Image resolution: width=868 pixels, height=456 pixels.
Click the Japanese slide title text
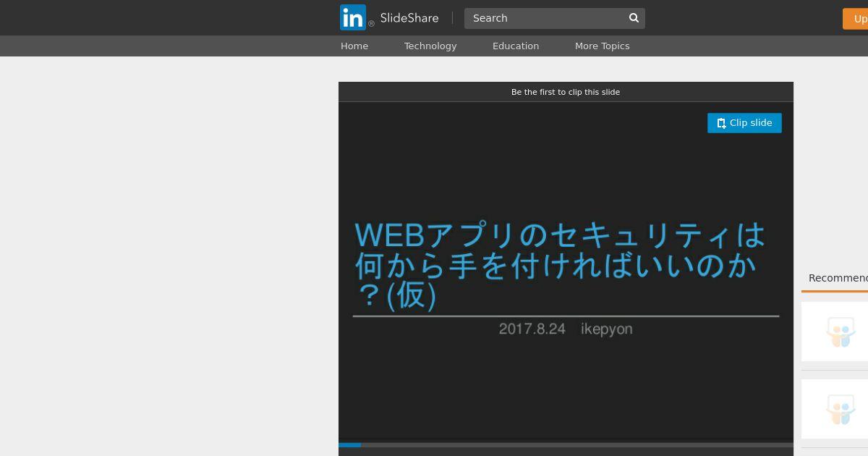click(x=560, y=266)
